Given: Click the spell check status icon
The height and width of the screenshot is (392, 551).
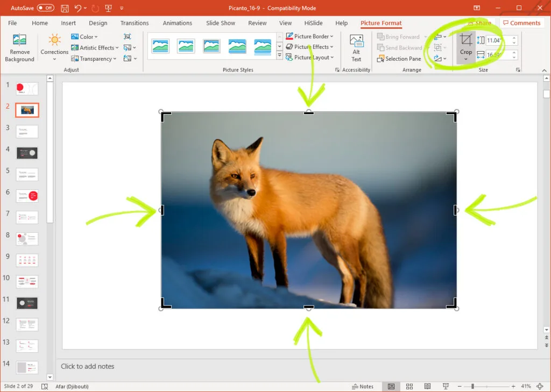Looking at the screenshot, I should tap(45, 387).
